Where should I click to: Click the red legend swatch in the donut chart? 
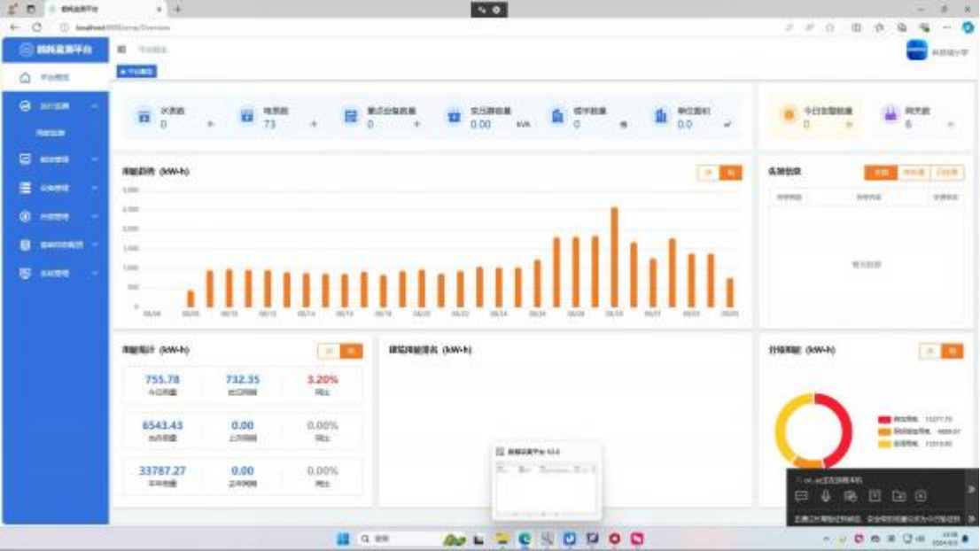(883, 419)
